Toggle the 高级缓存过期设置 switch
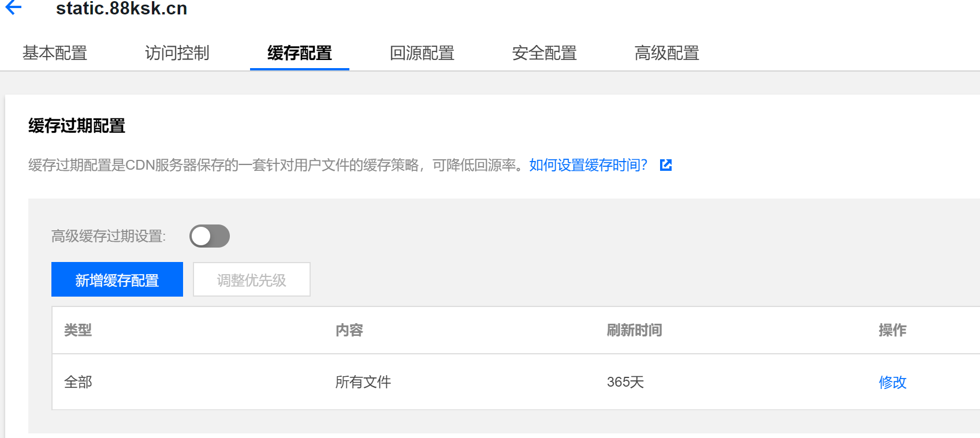 (210, 236)
